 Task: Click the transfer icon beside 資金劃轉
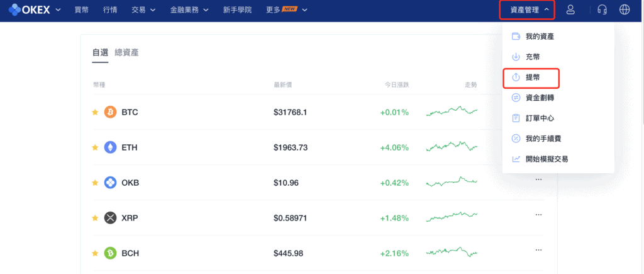tap(516, 98)
